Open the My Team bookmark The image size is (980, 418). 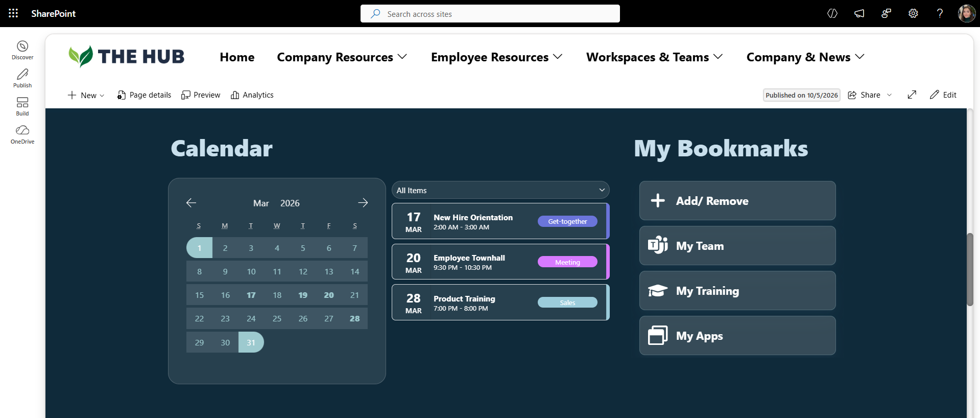coord(737,246)
